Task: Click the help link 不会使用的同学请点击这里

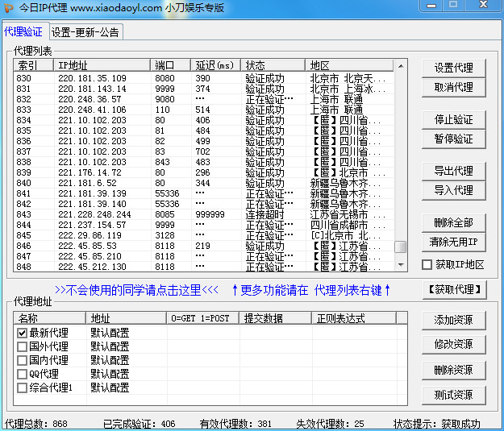Action: 136,289
